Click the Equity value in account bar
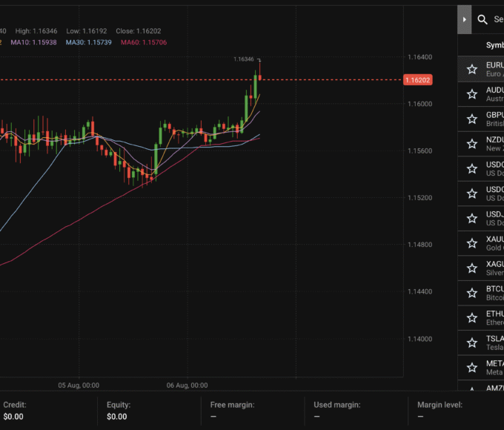This screenshot has height=430, width=504. [x=116, y=417]
